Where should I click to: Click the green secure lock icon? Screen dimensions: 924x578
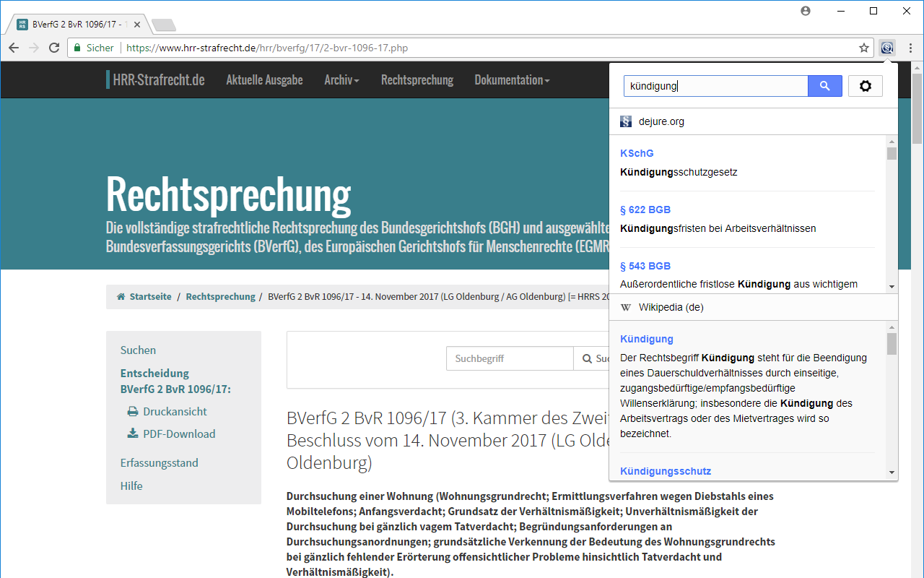coord(77,48)
